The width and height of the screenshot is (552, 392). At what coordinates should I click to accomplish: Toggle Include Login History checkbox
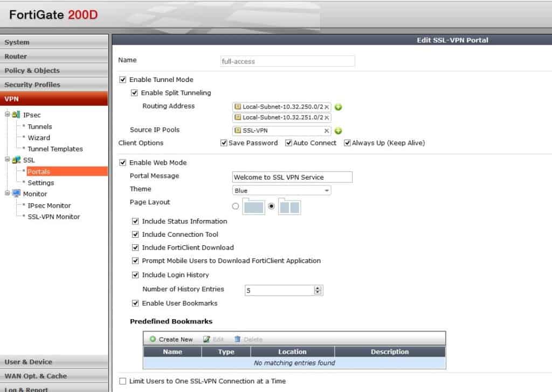[135, 274]
